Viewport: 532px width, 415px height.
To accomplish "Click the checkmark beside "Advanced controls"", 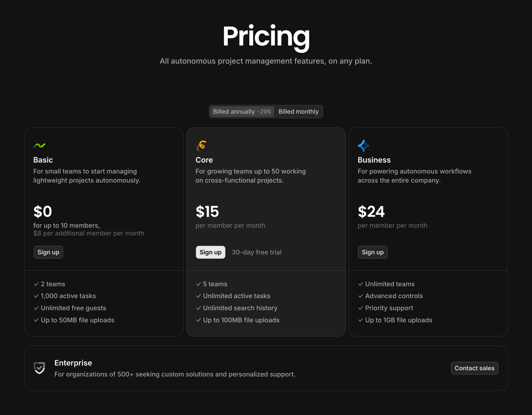I will coord(360,296).
